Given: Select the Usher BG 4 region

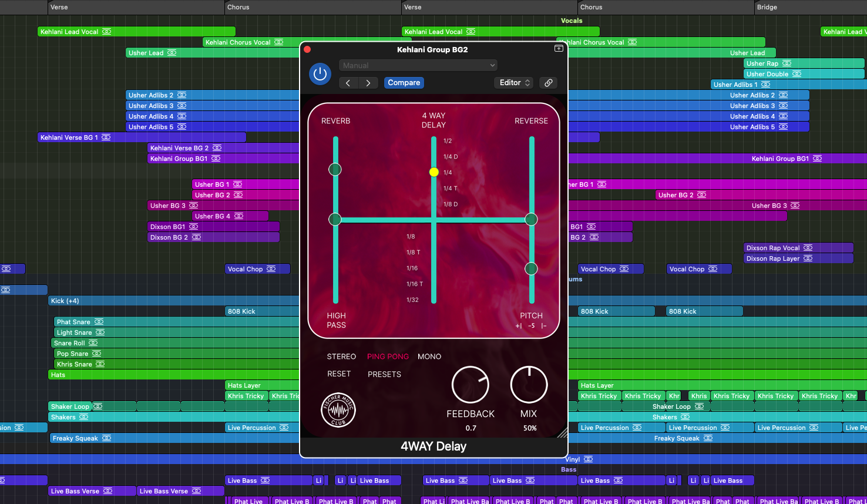Looking at the screenshot, I should pyautogui.click(x=230, y=216).
